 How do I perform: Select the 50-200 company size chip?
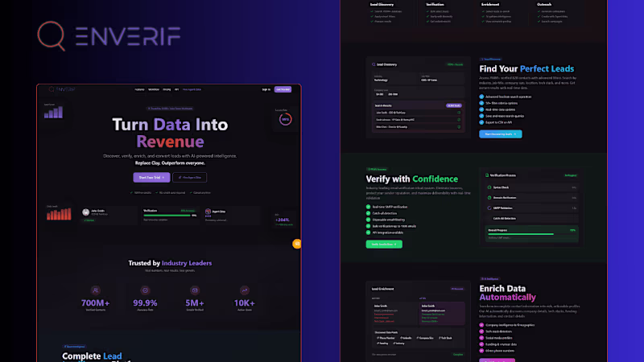click(379, 94)
